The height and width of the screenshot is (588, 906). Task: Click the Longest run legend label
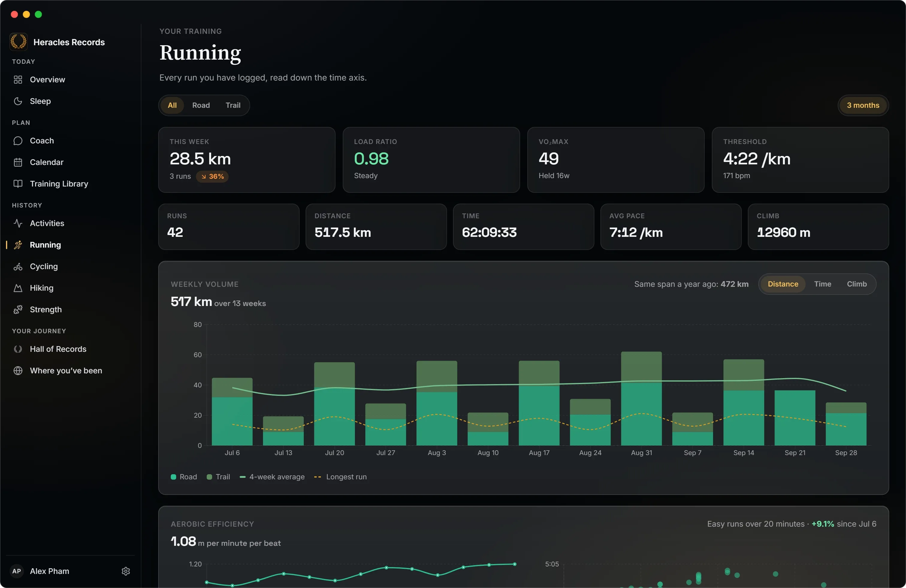346,477
